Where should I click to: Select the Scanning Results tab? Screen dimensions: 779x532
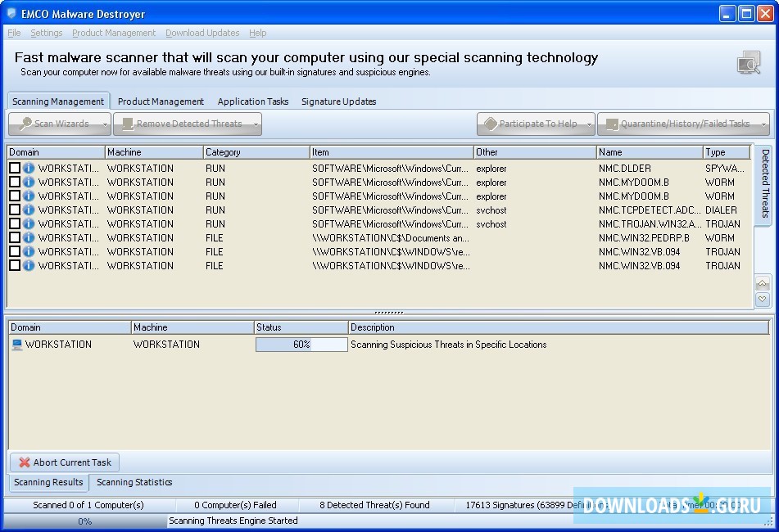pos(48,482)
